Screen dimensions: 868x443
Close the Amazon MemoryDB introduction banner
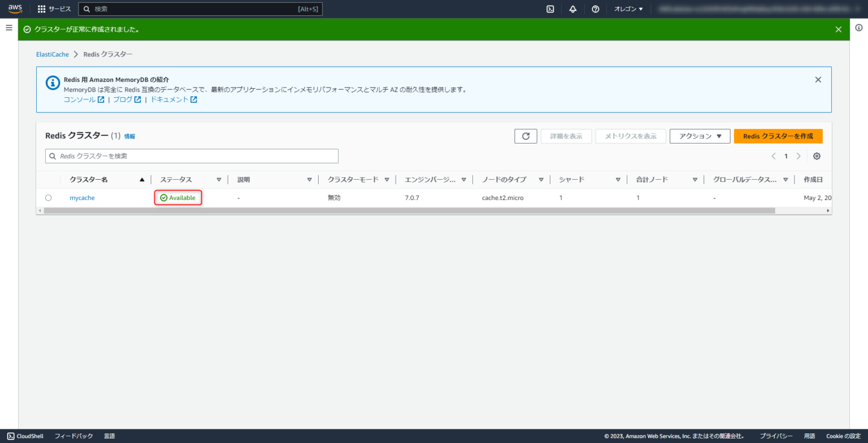pos(818,79)
